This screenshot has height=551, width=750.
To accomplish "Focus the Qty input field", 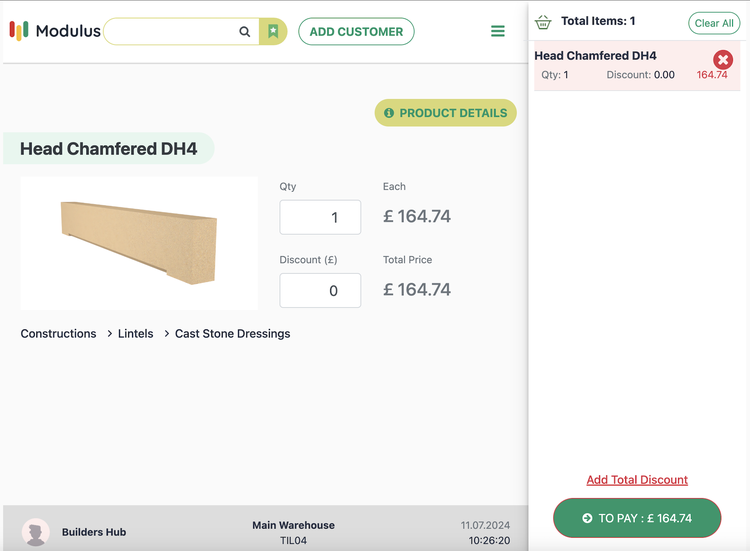I will coord(320,217).
